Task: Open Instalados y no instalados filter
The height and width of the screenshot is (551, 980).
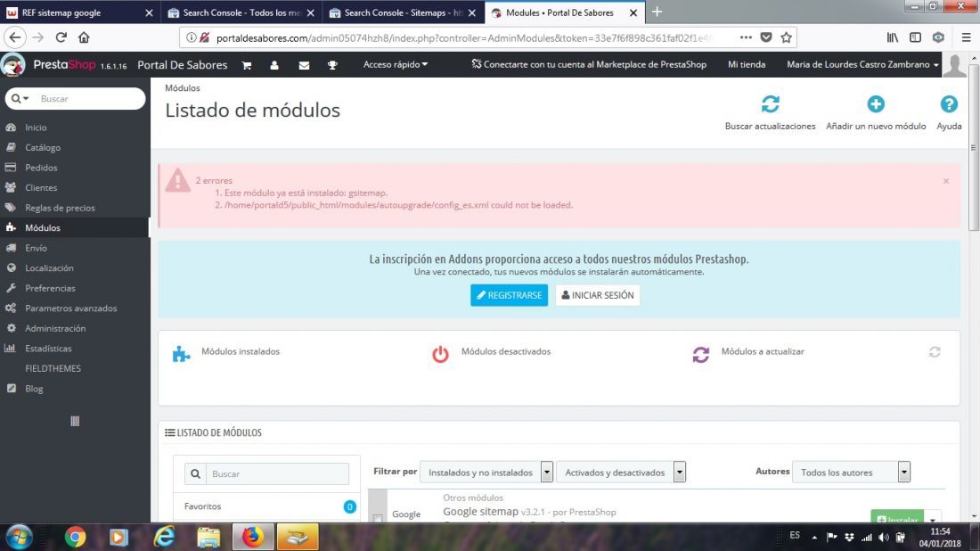Action: pyautogui.click(x=486, y=473)
